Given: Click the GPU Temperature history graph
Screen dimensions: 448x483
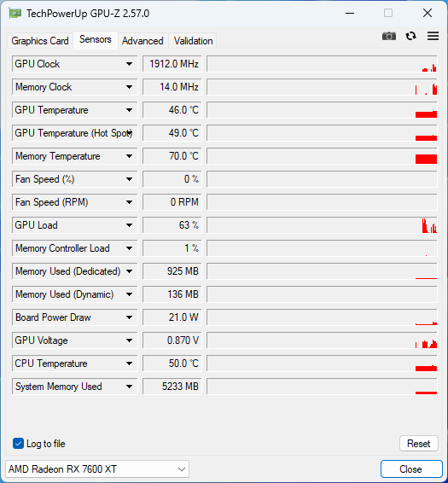Looking at the screenshot, I should pos(322,110).
